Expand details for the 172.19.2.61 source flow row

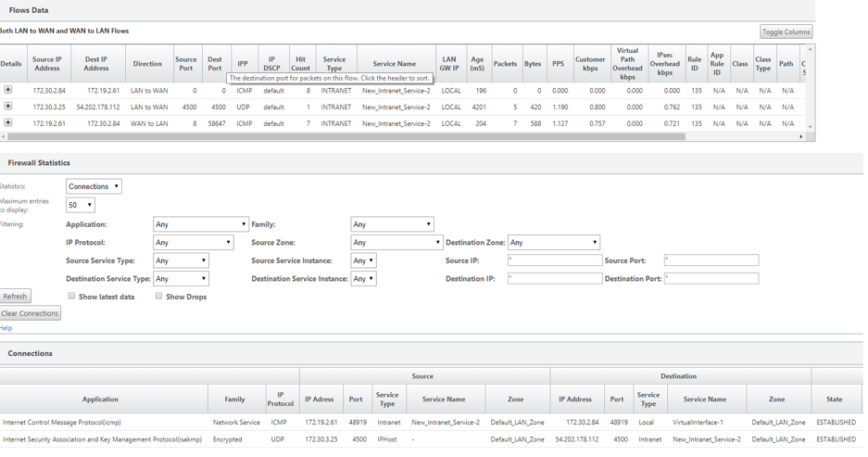point(7,122)
